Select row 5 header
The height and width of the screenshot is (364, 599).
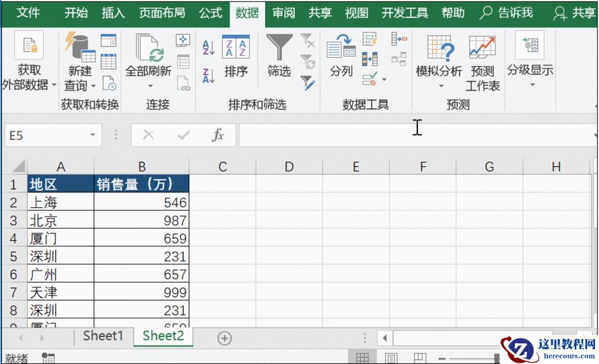[13, 256]
